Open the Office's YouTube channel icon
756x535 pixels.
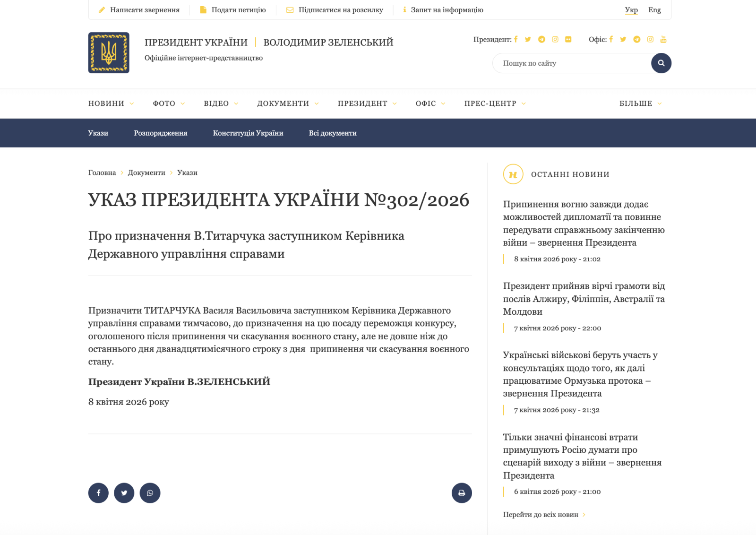click(663, 39)
